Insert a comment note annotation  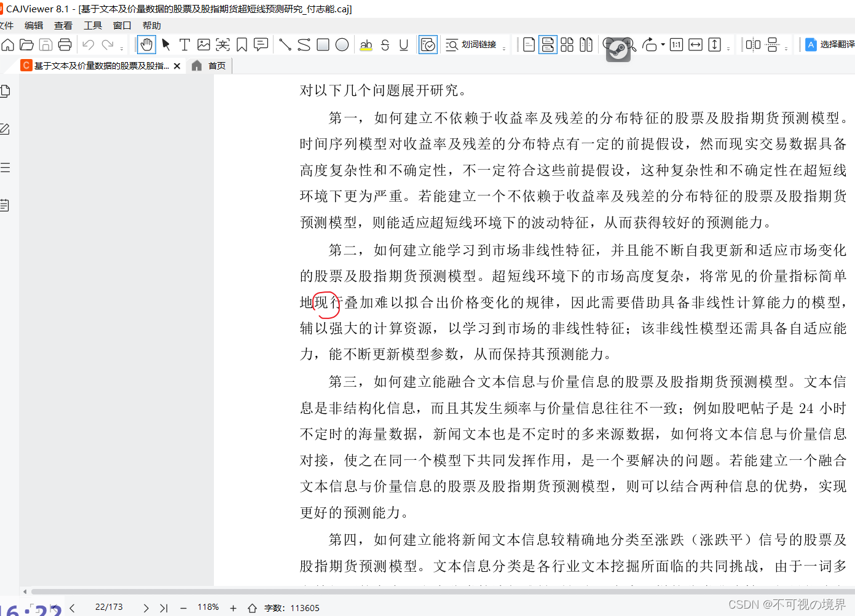tap(261, 45)
